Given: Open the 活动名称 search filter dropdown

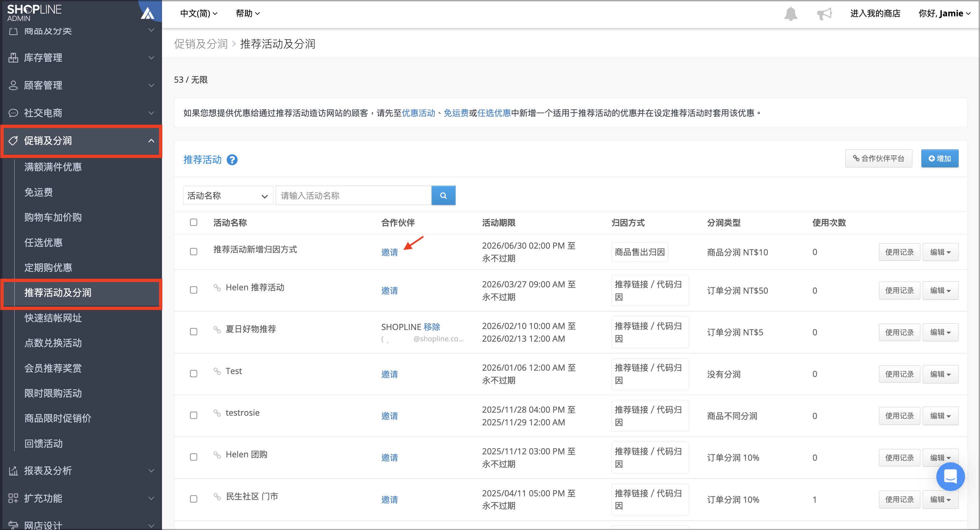Looking at the screenshot, I should [x=228, y=196].
